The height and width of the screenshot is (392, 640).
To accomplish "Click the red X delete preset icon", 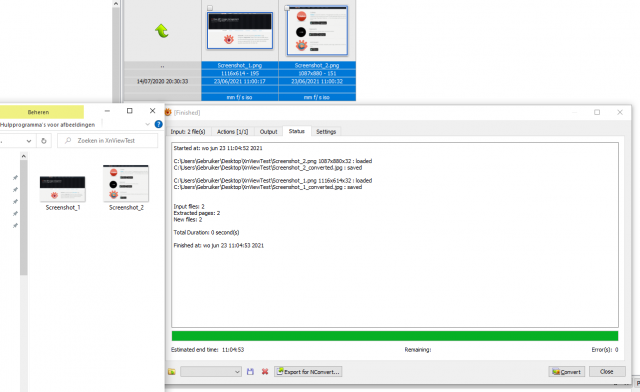I will point(265,372).
